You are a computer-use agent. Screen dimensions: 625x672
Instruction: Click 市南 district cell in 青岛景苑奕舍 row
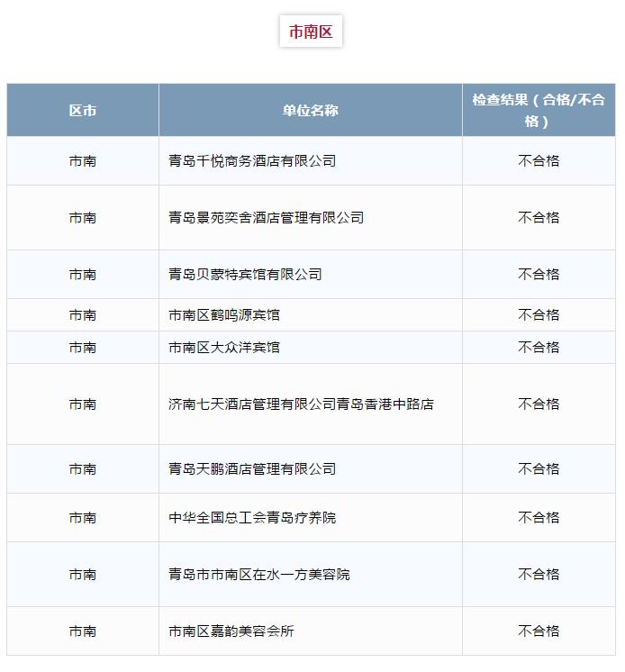pyautogui.click(x=83, y=218)
